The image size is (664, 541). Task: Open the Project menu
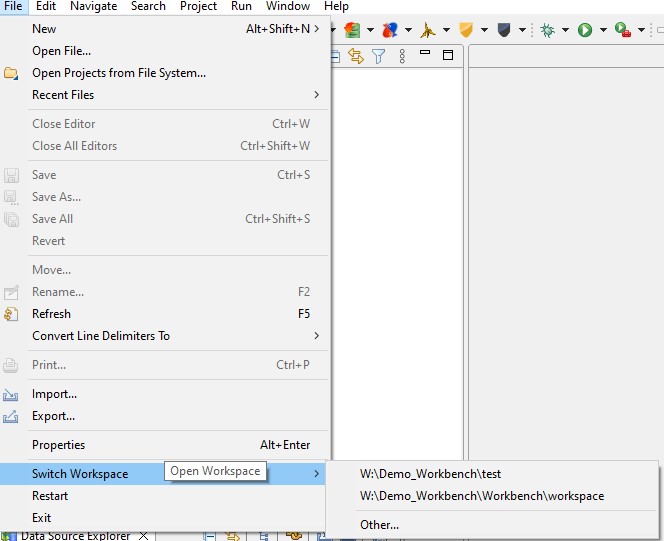[198, 6]
